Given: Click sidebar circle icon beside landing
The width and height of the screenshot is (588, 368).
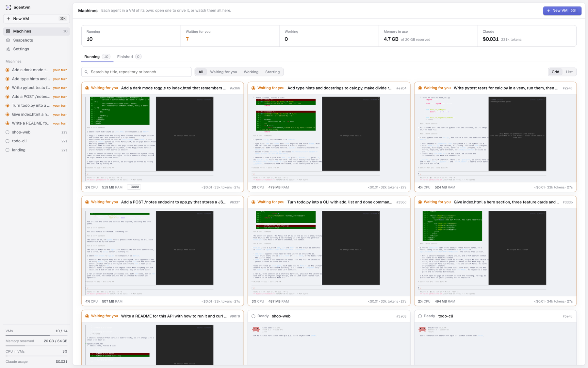Looking at the screenshot, I should (x=8, y=150).
